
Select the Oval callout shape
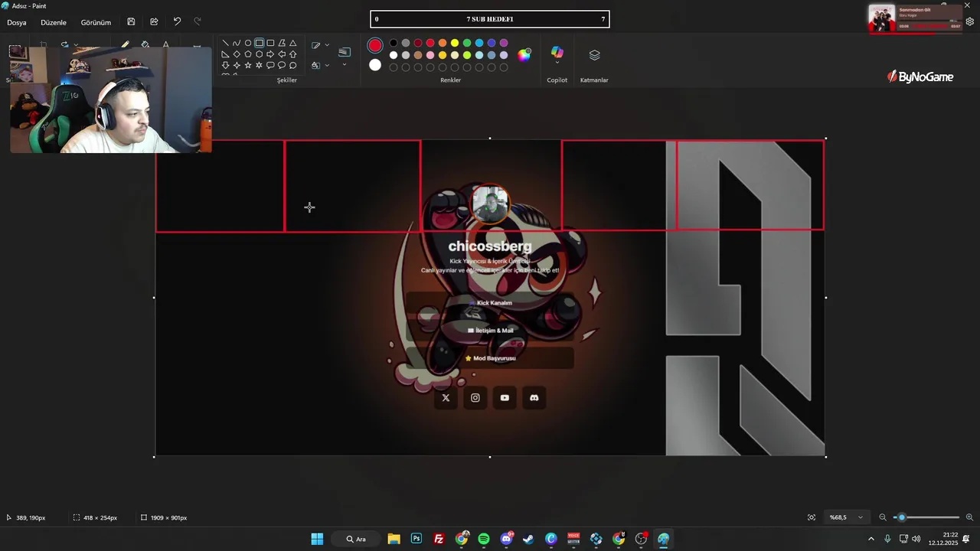point(282,65)
